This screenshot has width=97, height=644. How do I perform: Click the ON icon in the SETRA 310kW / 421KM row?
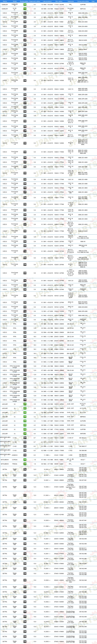point(25,515)
